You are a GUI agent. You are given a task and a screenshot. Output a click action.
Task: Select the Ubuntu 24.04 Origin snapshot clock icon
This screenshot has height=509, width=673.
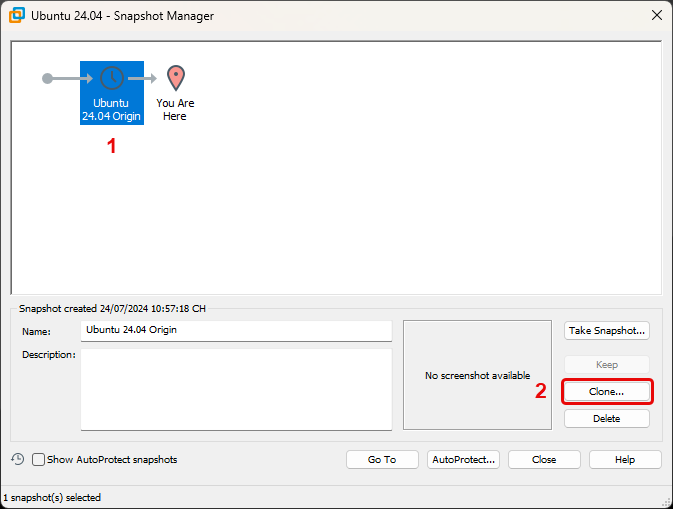point(111,78)
